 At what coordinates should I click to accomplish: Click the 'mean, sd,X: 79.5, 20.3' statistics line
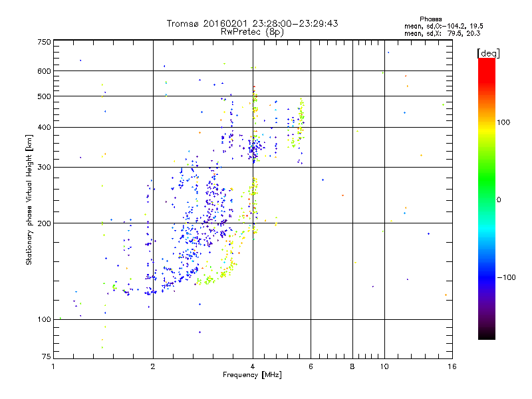click(x=442, y=33)
